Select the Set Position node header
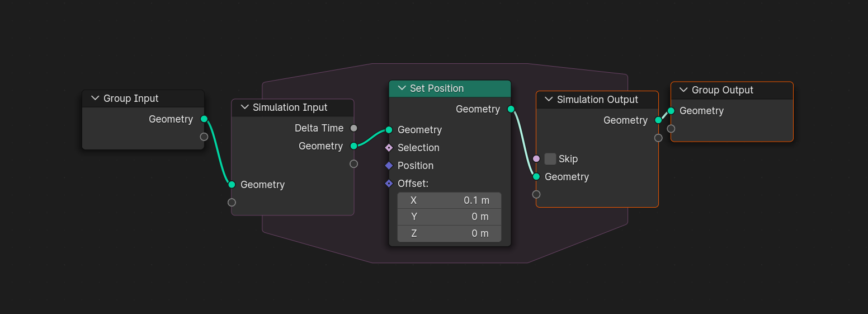The width and height of the screenshot is (868, 314). (x=450, y=88)
